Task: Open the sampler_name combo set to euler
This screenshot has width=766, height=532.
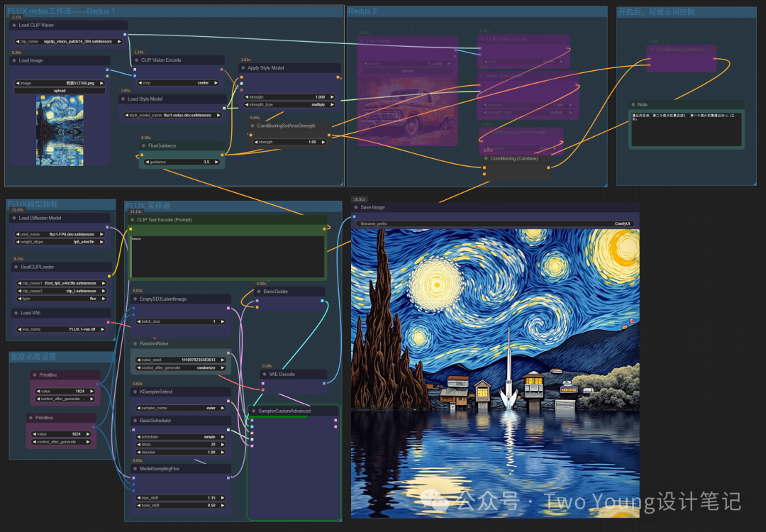Action: click(x=181, y=408)
